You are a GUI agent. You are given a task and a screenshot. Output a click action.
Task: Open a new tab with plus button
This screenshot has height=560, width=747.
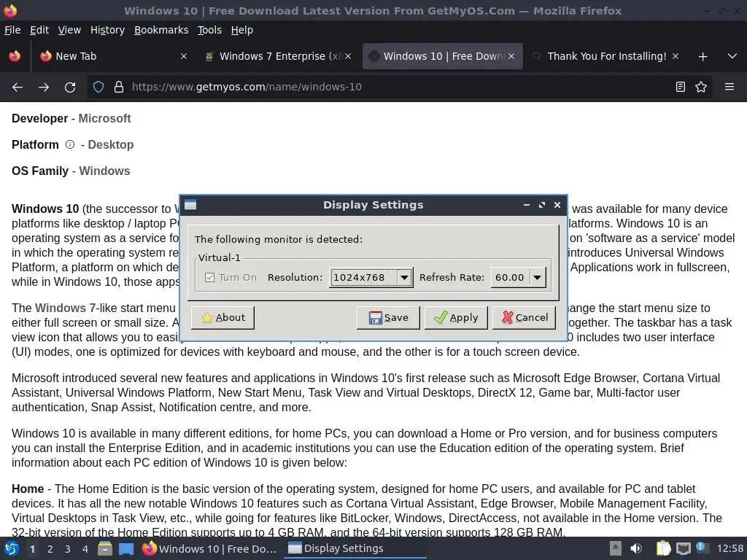703,57
